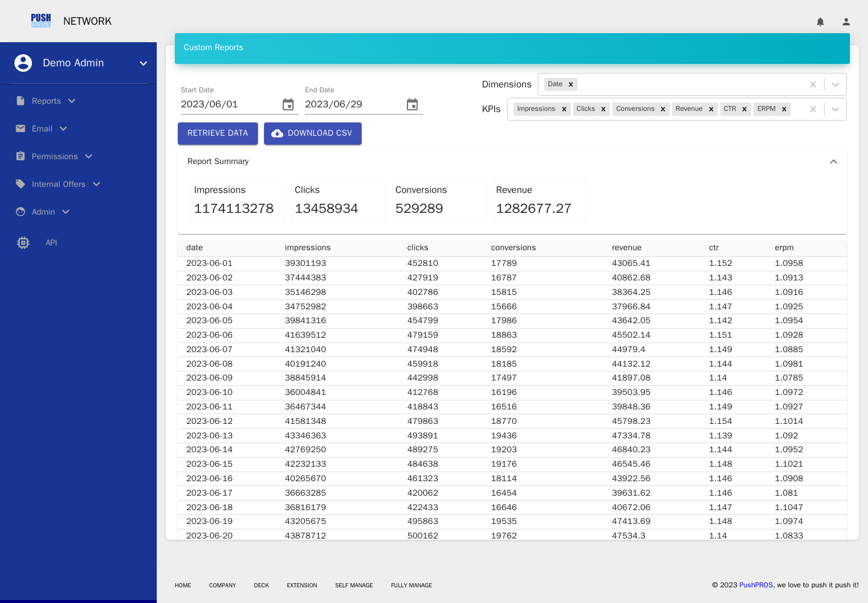This screenshot has height=603, width=868.
Task: Click the Start Date input field
Action: click(x=230, y=104)
